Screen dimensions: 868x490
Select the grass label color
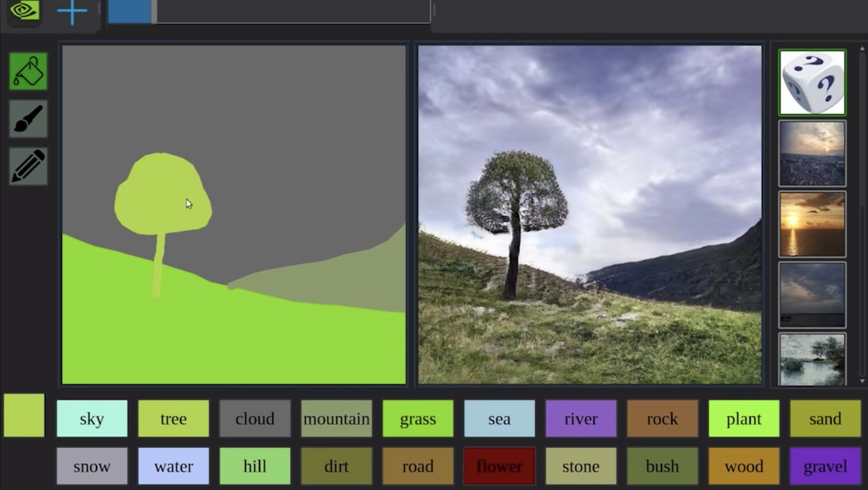coord(418,418)
